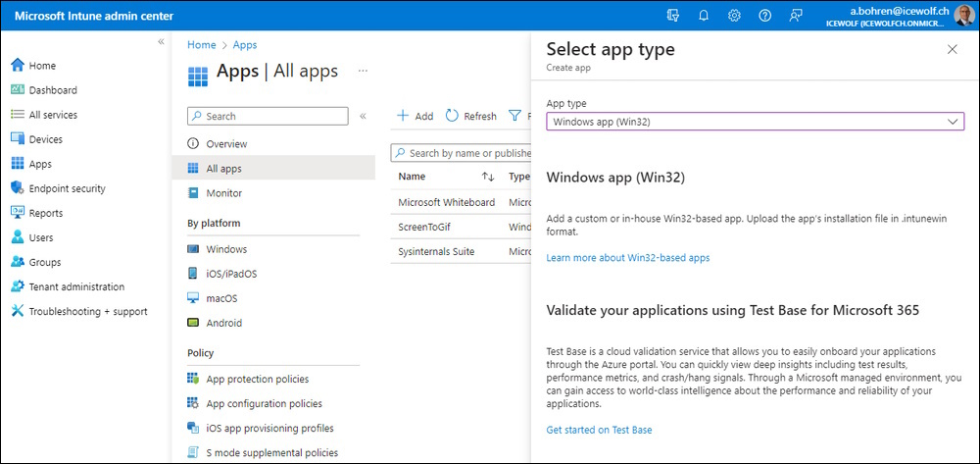Click the Filter funnel icon
Image resolution: width=980 pixels, height=464 pixels.
coord(514,116)
